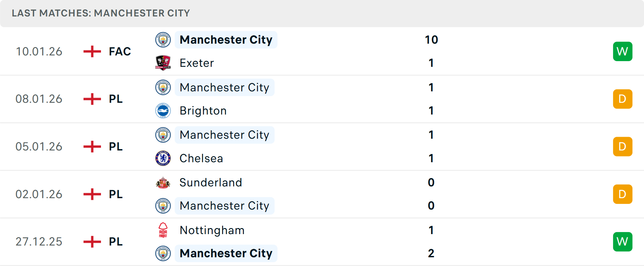
Task: Click Manchester City crest in the Exeter match
Action: click(x=163, y=40)
